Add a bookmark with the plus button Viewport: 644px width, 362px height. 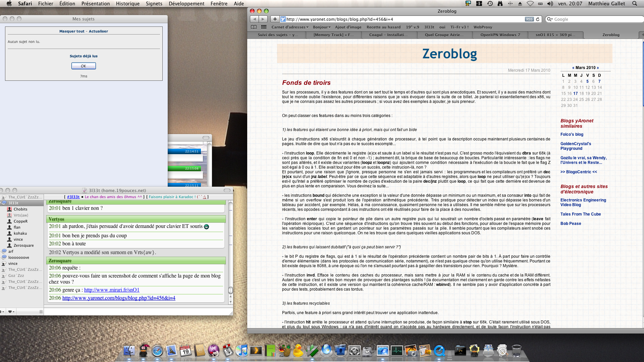pyautogui.click(x=275, y=19)
